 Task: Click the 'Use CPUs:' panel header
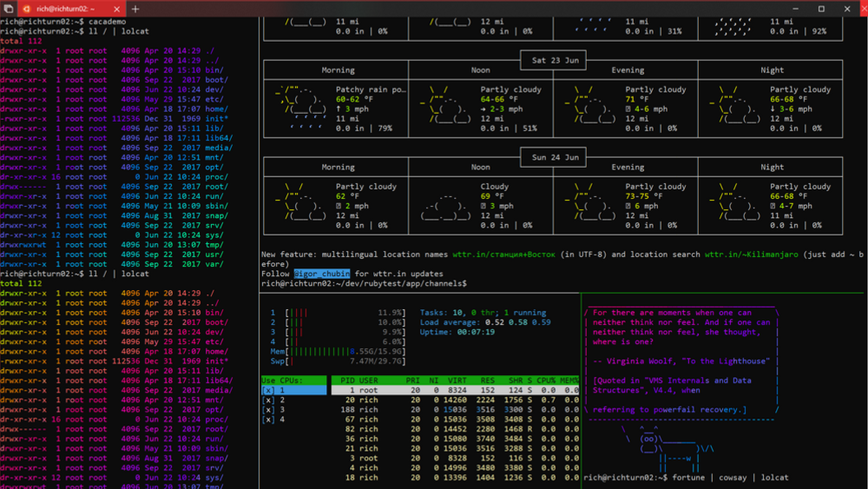(294, 380)
